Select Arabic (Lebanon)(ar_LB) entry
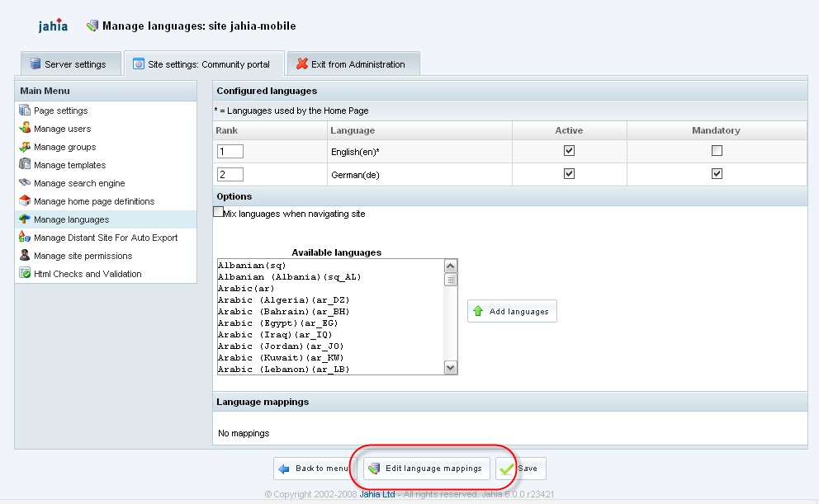Image resolution: width=819 pixels, height=504 pixels. [x=330, y=369]
